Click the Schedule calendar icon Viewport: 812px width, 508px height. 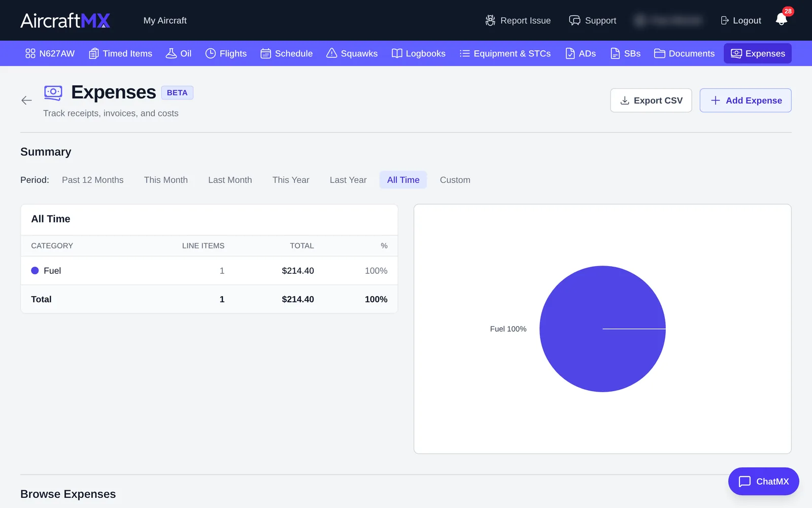click(265, 53)
